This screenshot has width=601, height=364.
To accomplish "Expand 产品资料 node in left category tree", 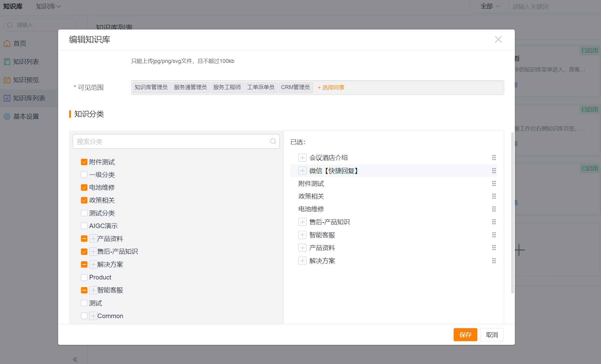I will click(93, 239).
